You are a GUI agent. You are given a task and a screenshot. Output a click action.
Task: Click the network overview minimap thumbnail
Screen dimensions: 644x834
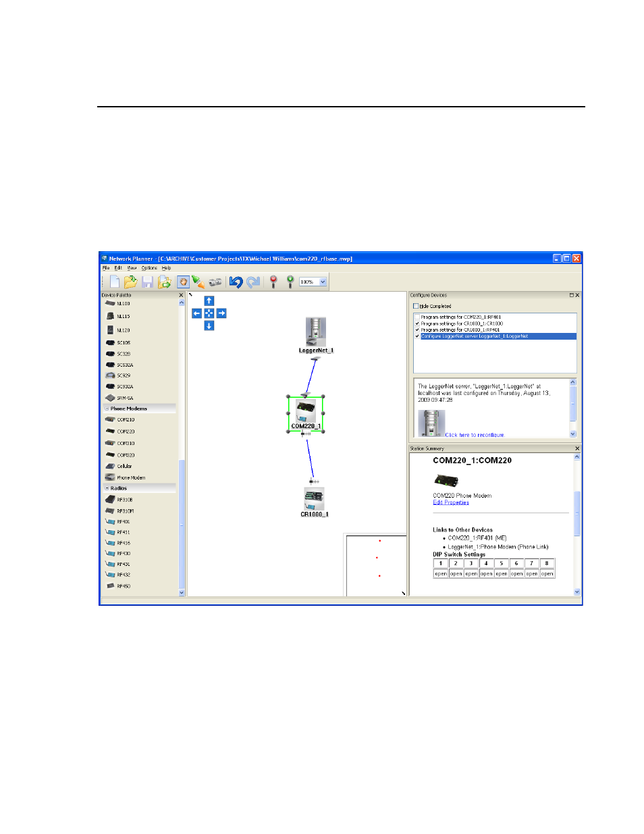[376, 566]
